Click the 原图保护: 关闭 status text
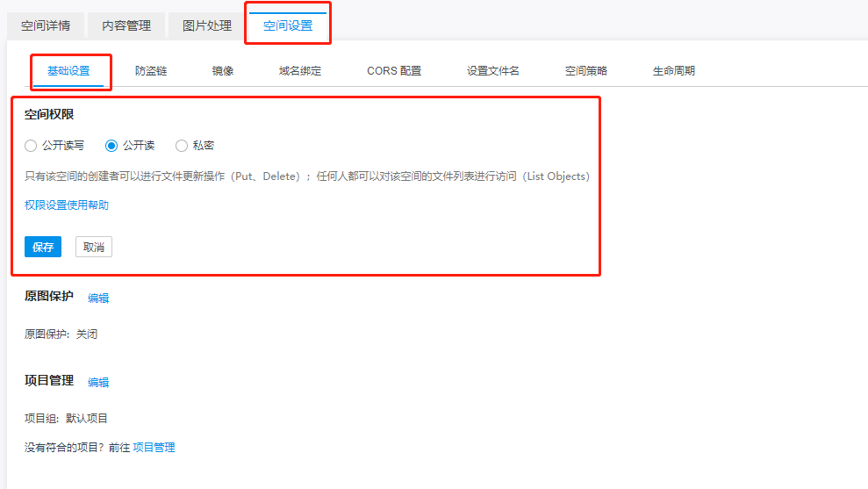 [61, 334]
